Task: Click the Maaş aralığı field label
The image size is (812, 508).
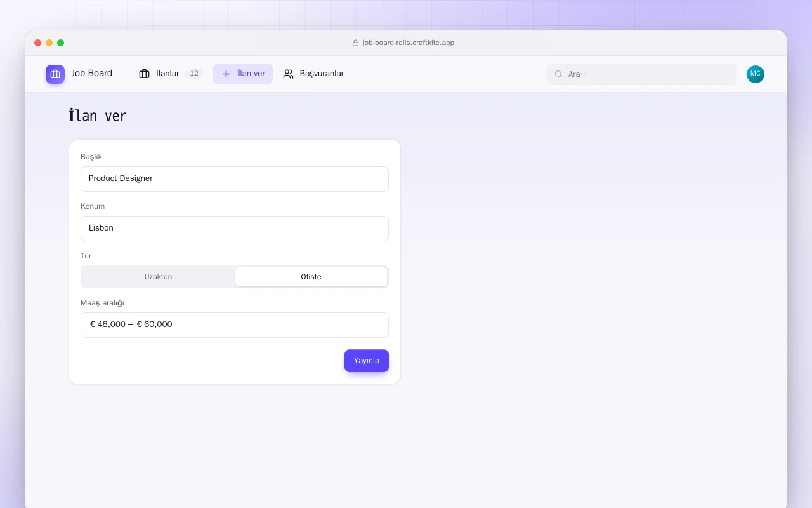Action: pyautogui.click(x=102, y=303)
